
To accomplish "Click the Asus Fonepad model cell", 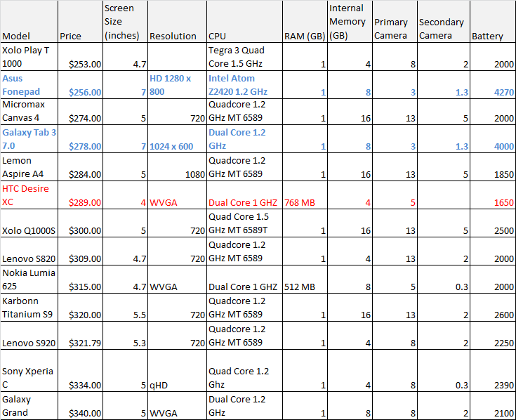I will (x=29, y=85).
